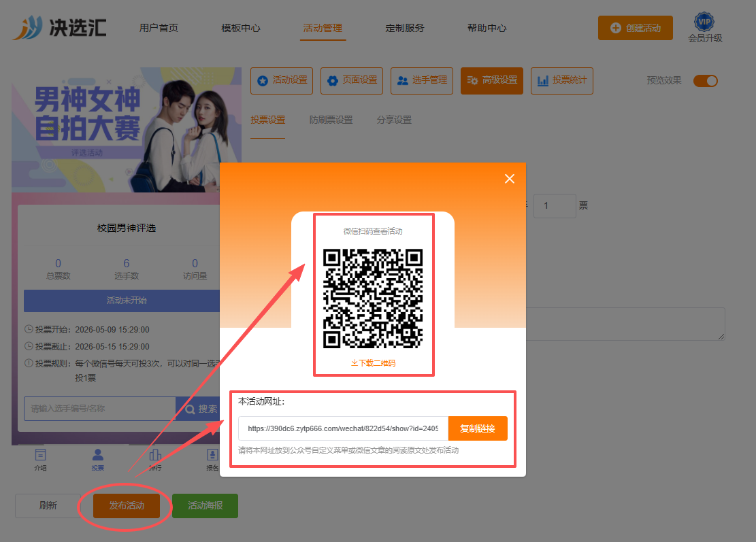The image size is (756, 542).
Task: Open 模板中心 in top navigation
Action: tap(241, 28)
